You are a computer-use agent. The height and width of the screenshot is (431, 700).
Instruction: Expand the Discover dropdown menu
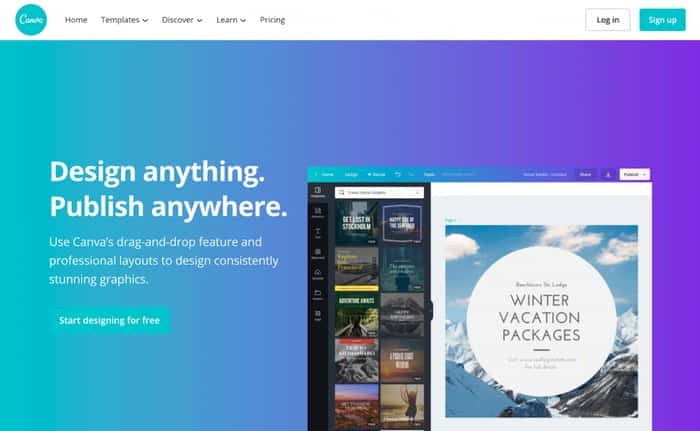(182, 20)
